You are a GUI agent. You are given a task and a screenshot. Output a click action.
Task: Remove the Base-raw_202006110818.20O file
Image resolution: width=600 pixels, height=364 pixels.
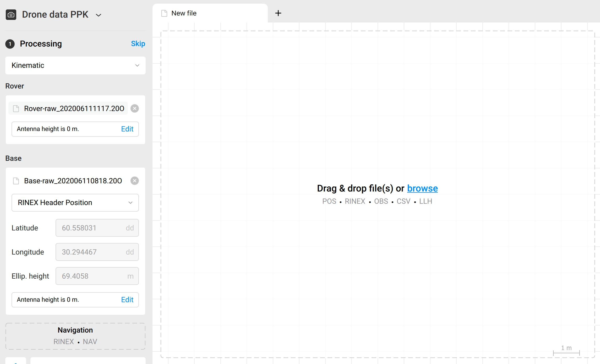[x=135, y=181]
